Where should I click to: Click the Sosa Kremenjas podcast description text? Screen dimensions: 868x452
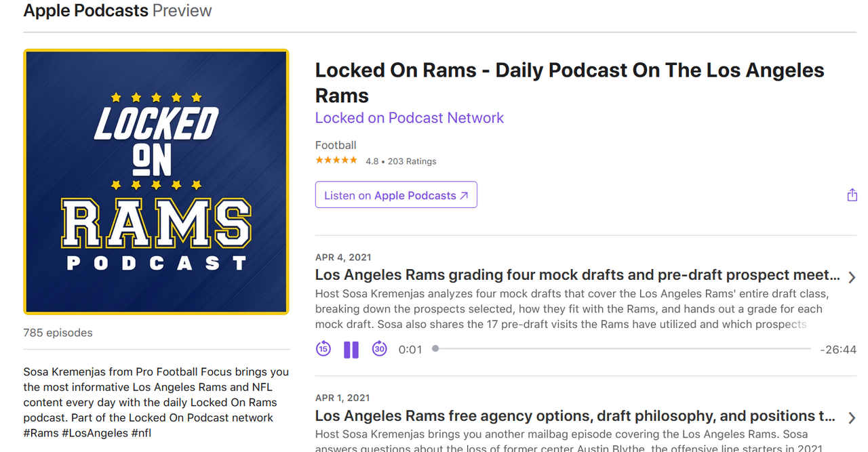[x=156, y=403]
